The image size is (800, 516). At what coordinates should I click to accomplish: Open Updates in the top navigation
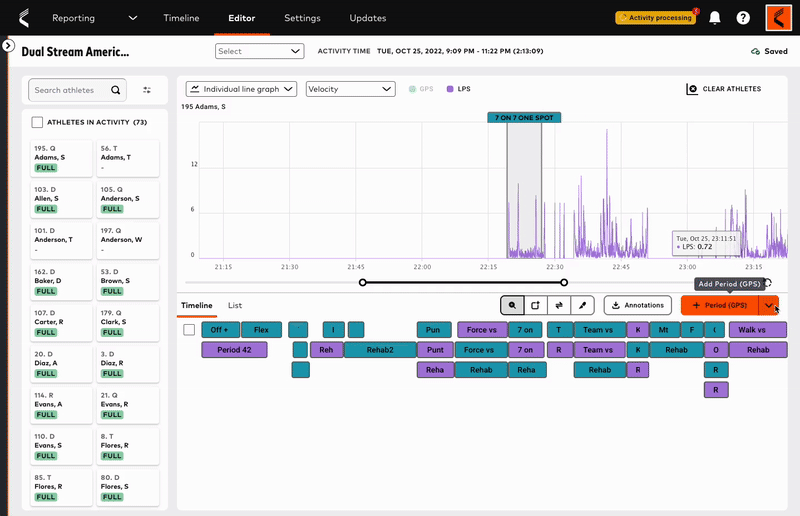[368, 18]
